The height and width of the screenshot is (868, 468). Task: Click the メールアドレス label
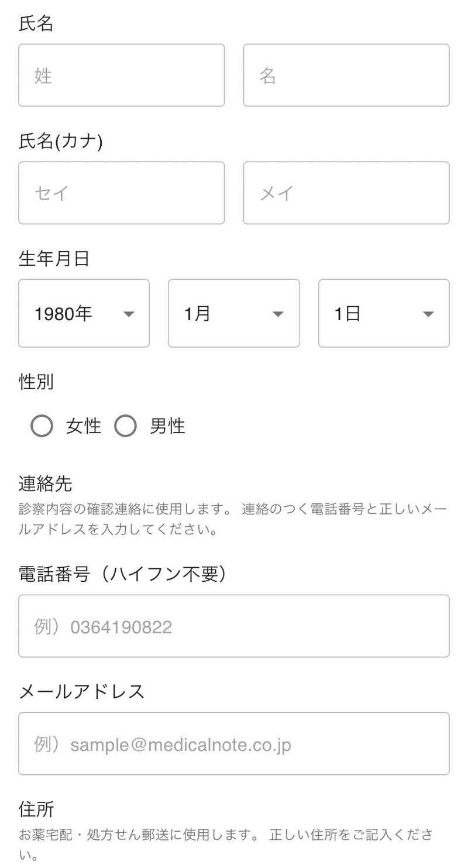pos(82,692)
